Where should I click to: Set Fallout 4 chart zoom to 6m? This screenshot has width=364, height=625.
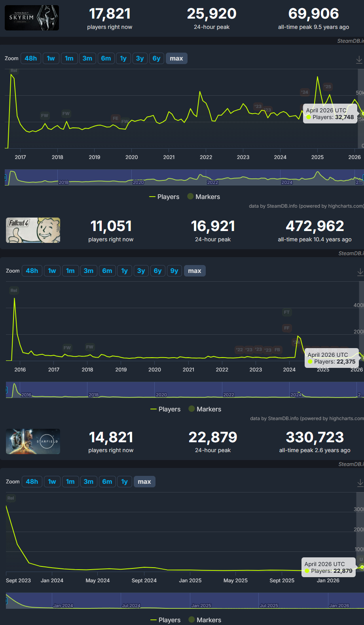pyautogui.click(x=107, y=271)
